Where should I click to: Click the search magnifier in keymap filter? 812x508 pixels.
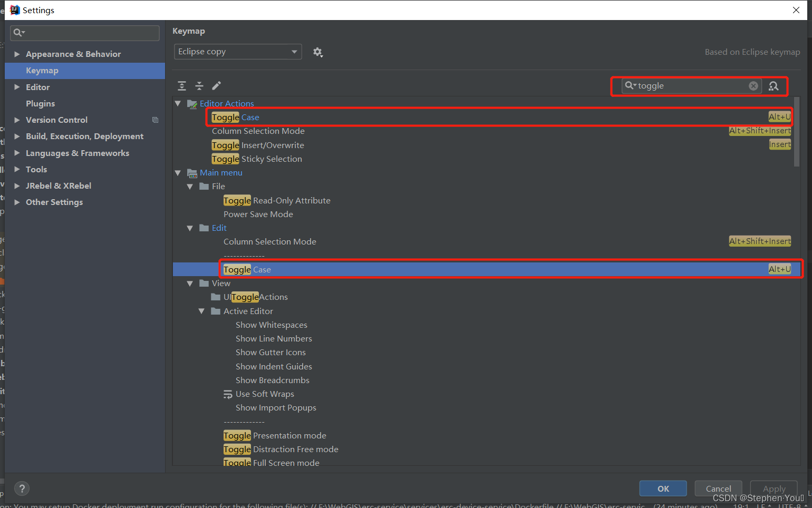[630, 85]
